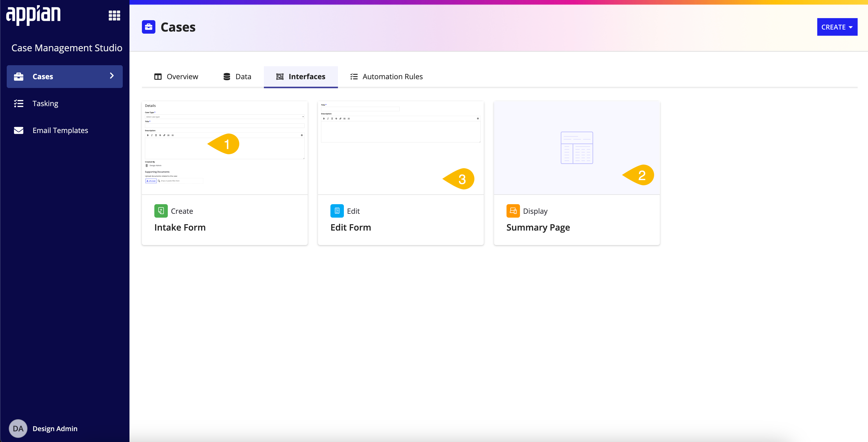
Task: Open Email Templates in the sidebar
Action: pos(65,130)
